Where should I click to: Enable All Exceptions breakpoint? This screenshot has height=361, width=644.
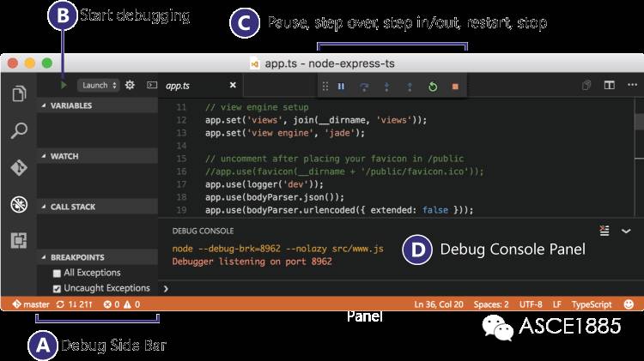pyautogui.click(x=57, y=274)
